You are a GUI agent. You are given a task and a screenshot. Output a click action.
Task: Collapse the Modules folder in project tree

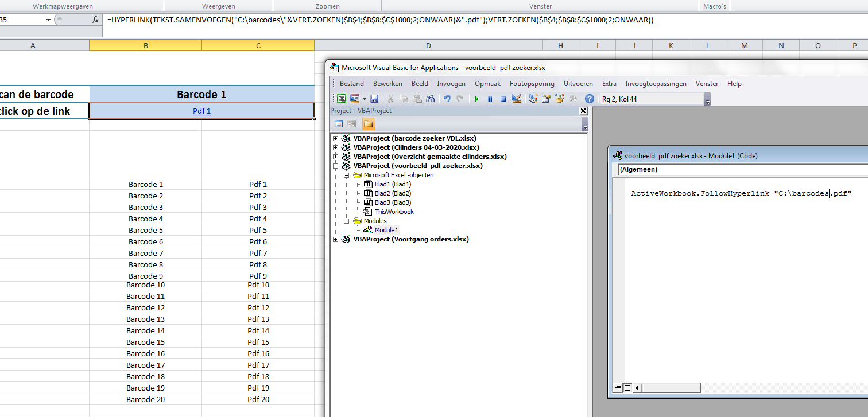(346, 221)
